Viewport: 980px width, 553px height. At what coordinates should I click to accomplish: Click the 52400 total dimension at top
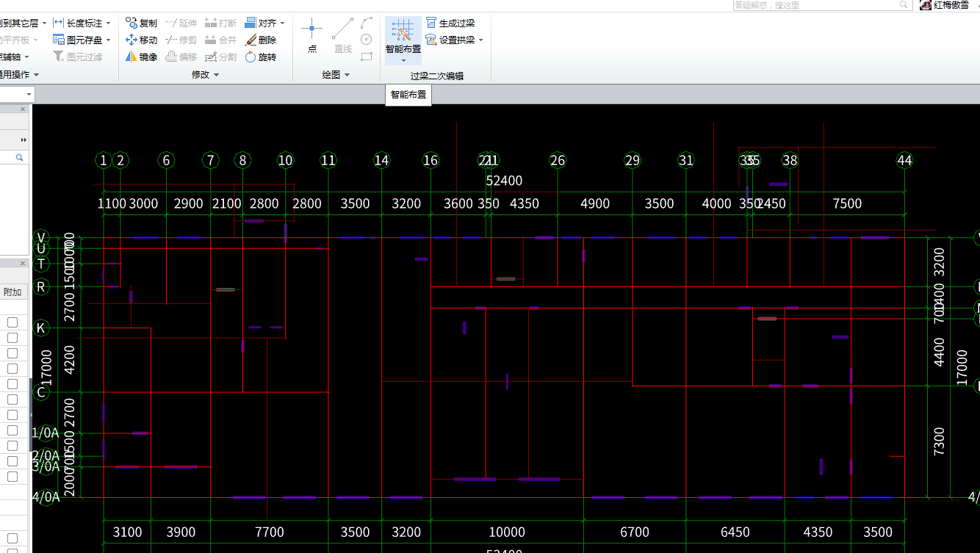pyautogui.click(x=504, y=181)
